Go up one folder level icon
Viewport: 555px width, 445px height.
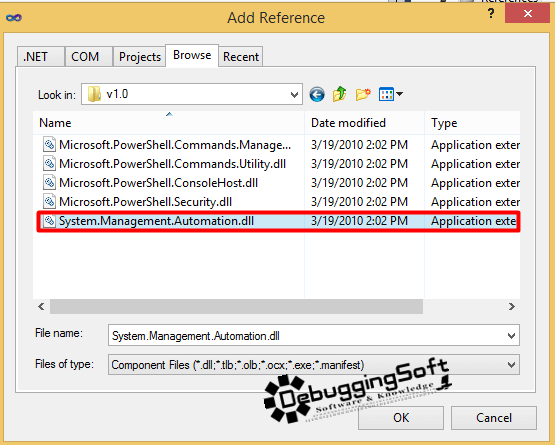[x=339, y=94]
